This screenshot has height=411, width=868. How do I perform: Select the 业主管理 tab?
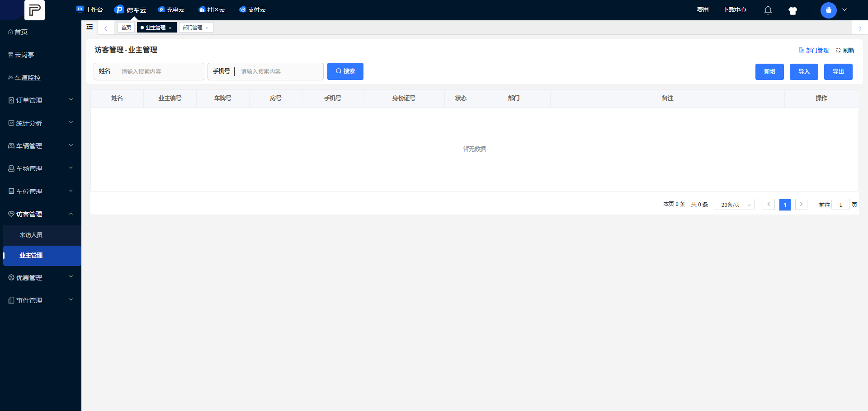pyautogui.click(x=156, y=28)
